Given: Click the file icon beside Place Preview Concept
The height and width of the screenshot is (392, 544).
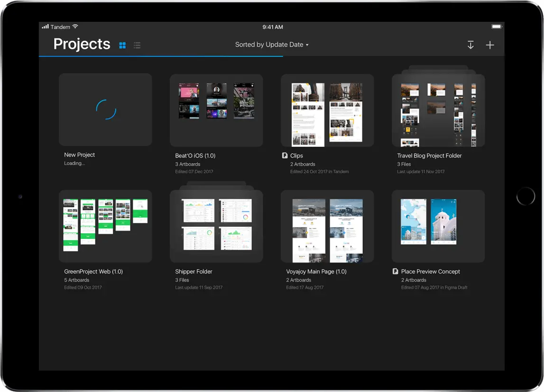Looking at the screenshot, I should 396,272.
